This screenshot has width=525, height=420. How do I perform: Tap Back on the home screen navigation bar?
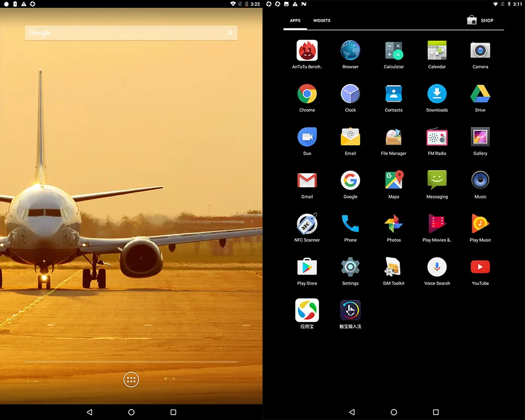(89, 412)
